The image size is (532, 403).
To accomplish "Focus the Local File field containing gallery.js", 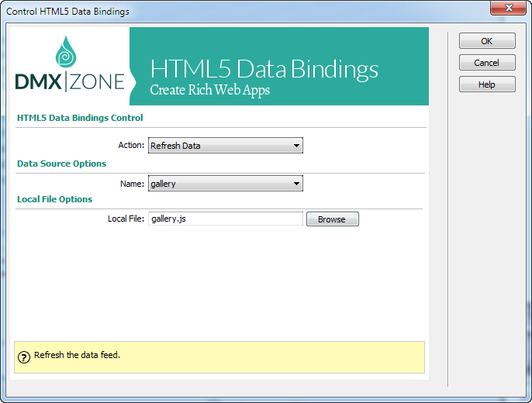I will [x=225, y=219].
